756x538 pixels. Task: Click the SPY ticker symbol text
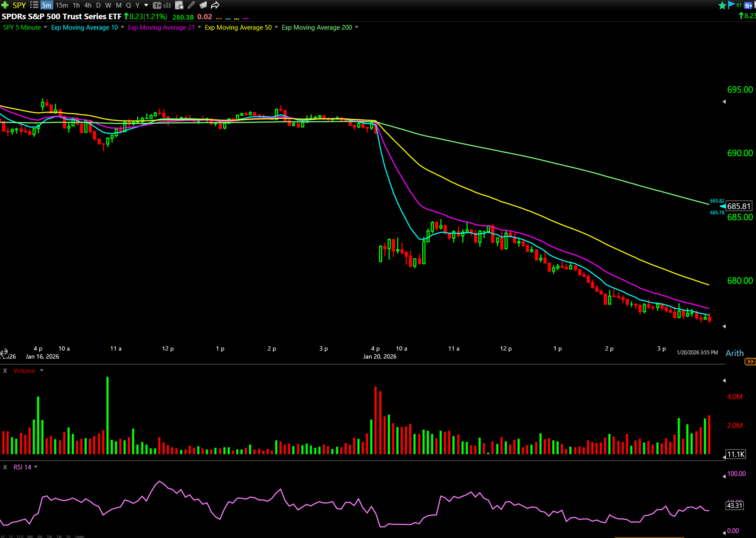pos(19,5)
